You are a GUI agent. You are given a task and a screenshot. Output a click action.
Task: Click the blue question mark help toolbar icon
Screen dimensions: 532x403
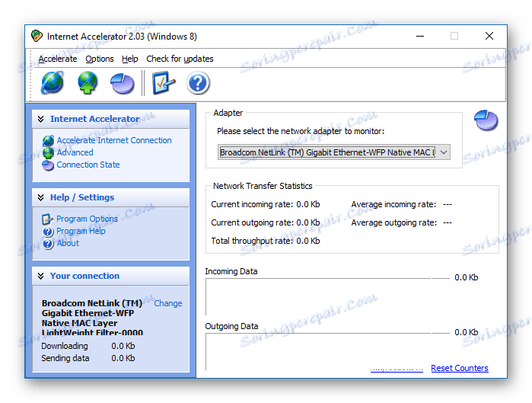198,83
